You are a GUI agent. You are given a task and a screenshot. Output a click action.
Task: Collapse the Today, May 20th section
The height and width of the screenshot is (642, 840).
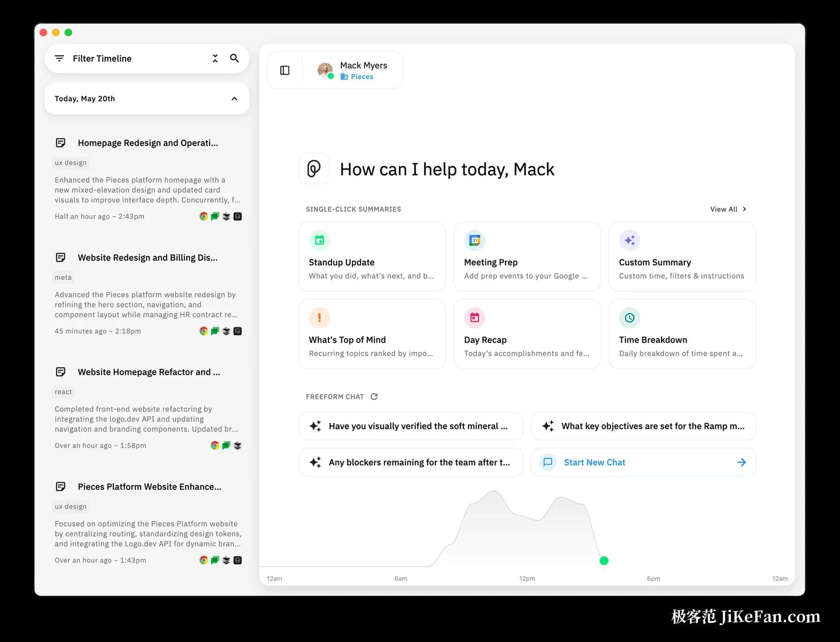pos(234,99)
